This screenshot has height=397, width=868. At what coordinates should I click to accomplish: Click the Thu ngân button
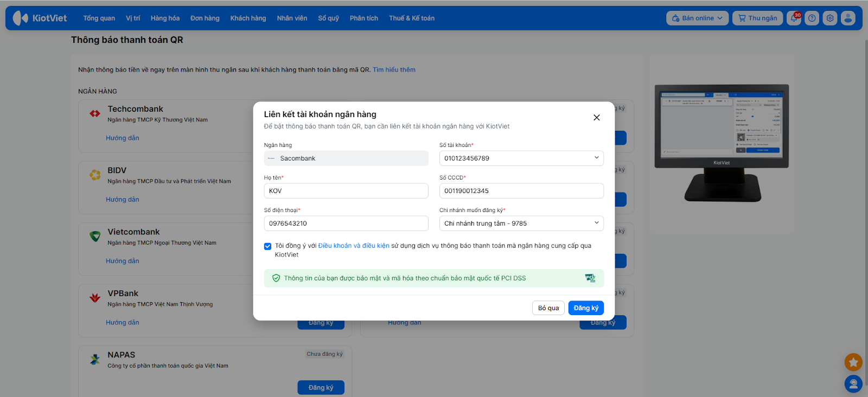coord(757,18)
